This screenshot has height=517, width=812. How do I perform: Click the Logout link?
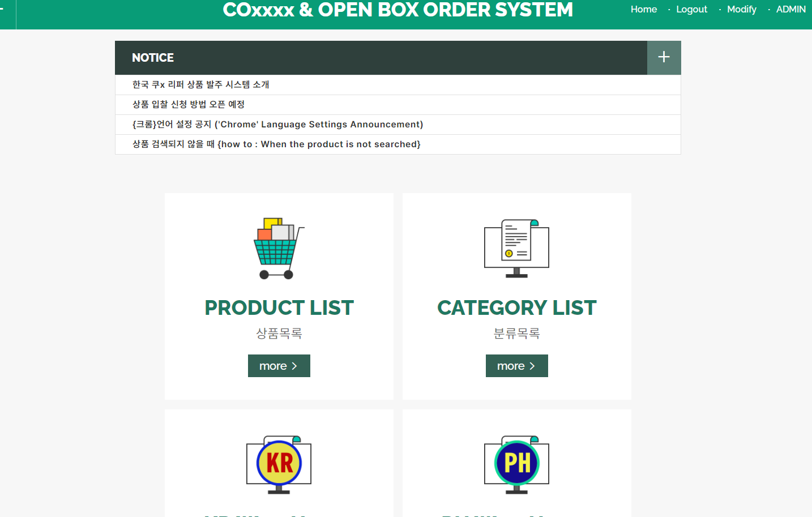[691, 9]
